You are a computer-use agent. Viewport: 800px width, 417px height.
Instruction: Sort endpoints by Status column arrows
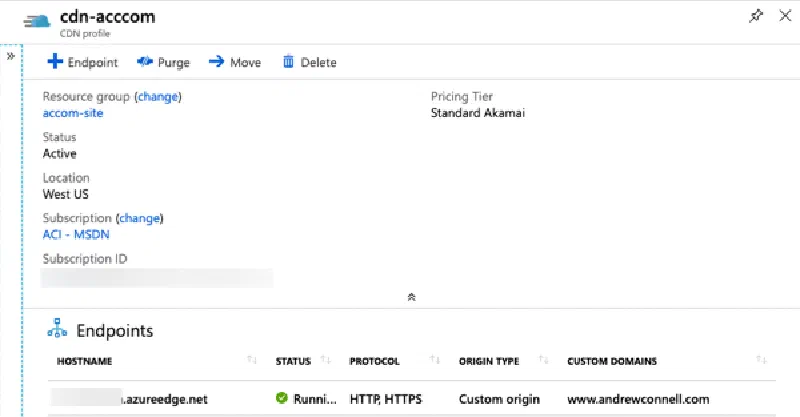click(326, 360)
